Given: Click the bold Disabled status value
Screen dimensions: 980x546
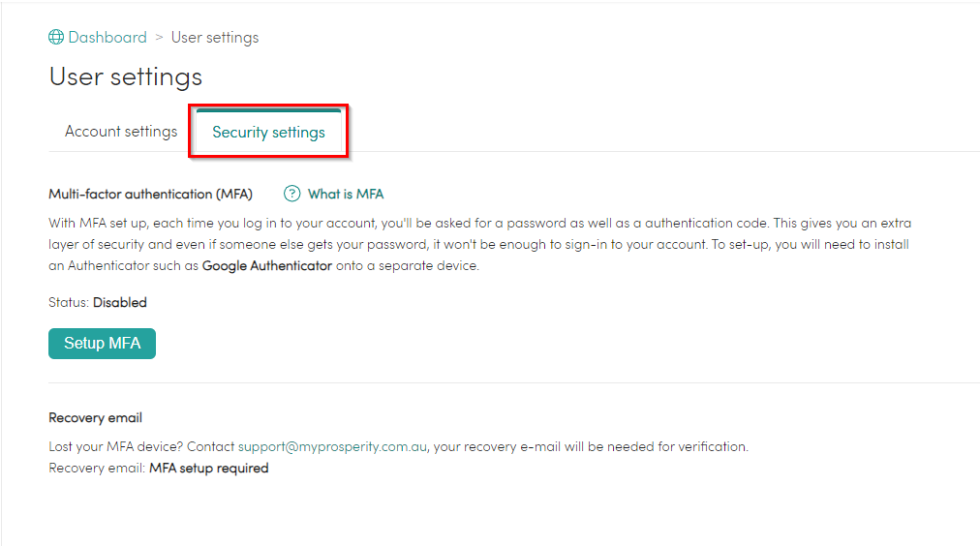Looking at the screenshot, I should click(120, 302).
